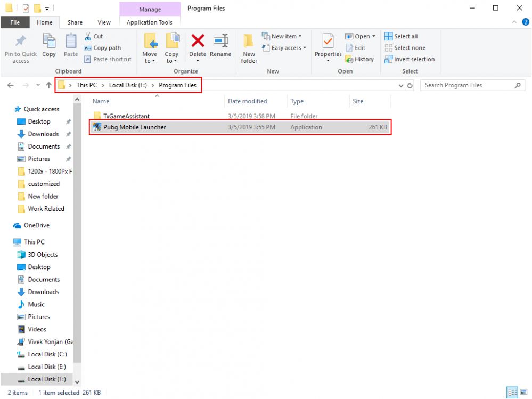Rename the selected file
This screenshot has width=532, height=399.
click(220, 45)
